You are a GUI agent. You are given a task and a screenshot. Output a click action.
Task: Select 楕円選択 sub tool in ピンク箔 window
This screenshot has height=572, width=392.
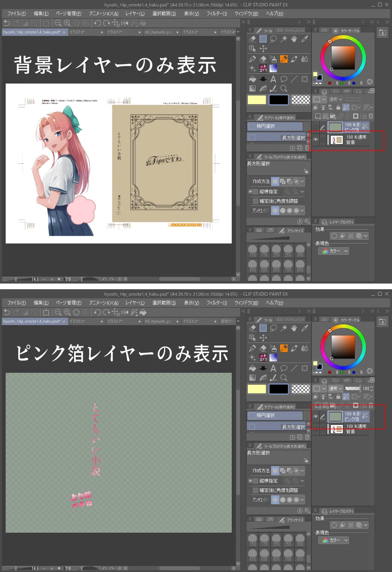275,415
